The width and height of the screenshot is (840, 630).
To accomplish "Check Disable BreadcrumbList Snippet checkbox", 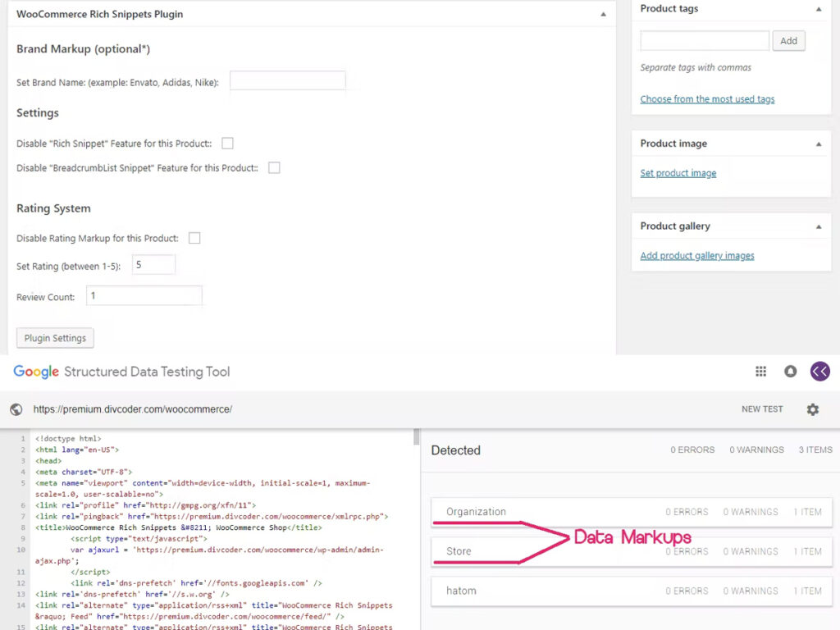I will tap(274, 168).
